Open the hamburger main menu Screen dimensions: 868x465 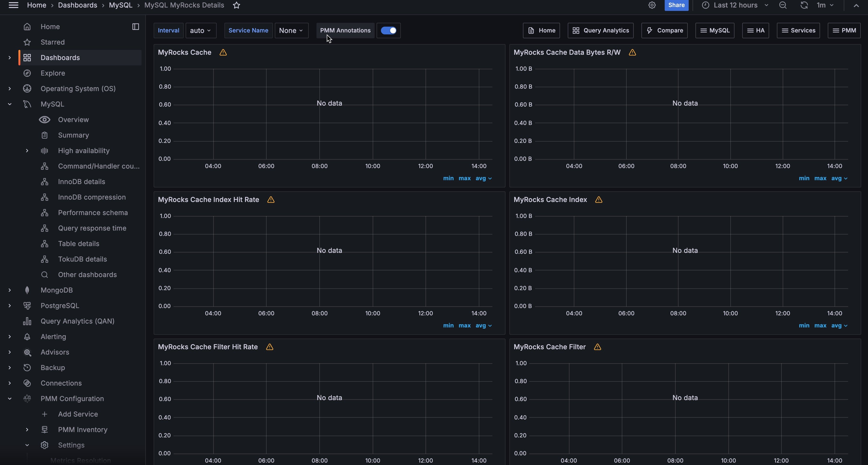point(14,5)
